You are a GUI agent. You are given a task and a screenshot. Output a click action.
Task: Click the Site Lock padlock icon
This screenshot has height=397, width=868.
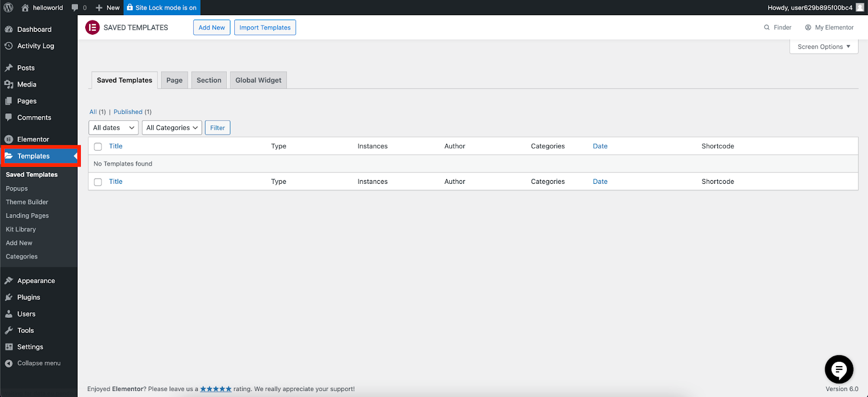(130, 7)
